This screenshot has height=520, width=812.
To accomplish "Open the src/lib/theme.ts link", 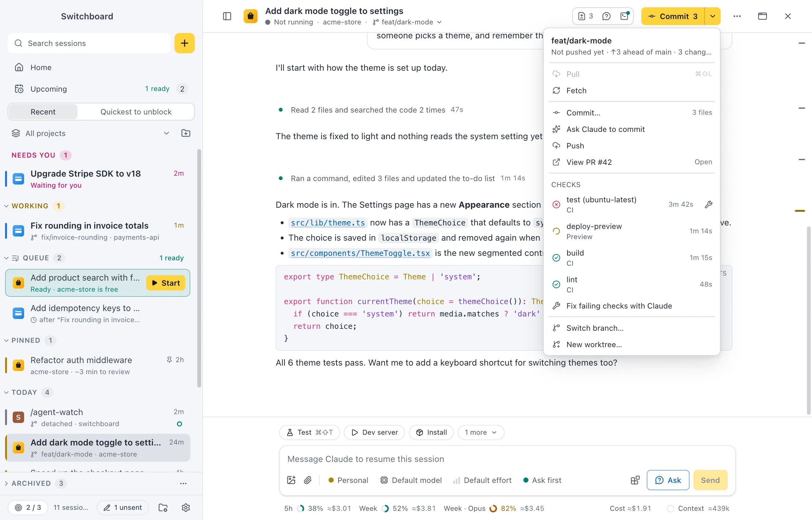I will click(x=328, y=223).
